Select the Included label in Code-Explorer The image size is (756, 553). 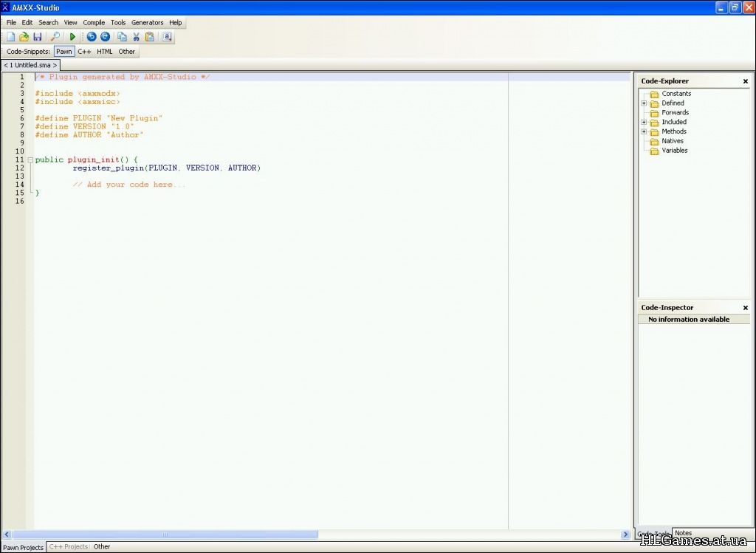[x=674, y=122]
